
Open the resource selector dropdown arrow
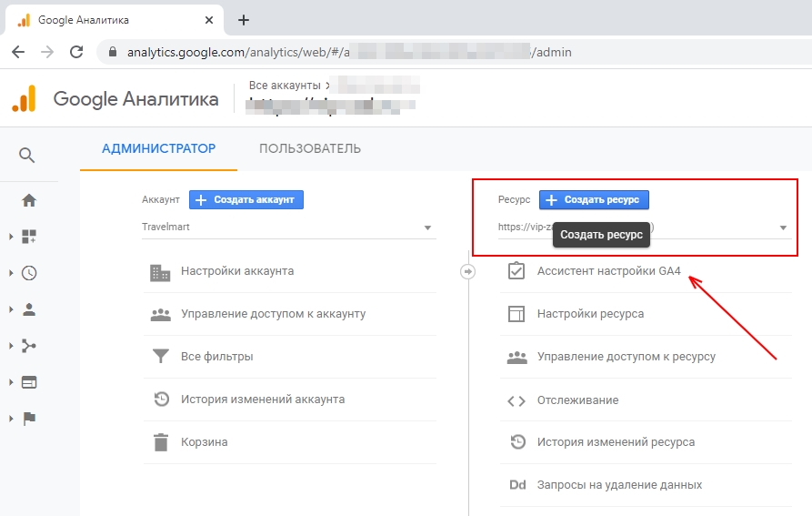(x=783, y=228)
